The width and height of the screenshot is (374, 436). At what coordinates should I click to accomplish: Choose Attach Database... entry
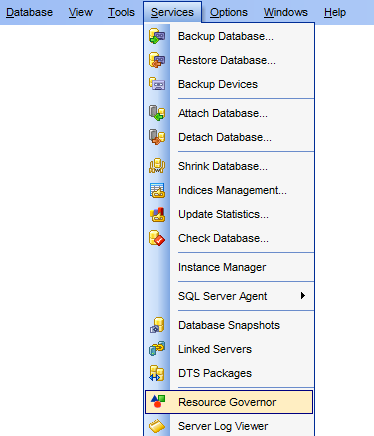[229, 113]
